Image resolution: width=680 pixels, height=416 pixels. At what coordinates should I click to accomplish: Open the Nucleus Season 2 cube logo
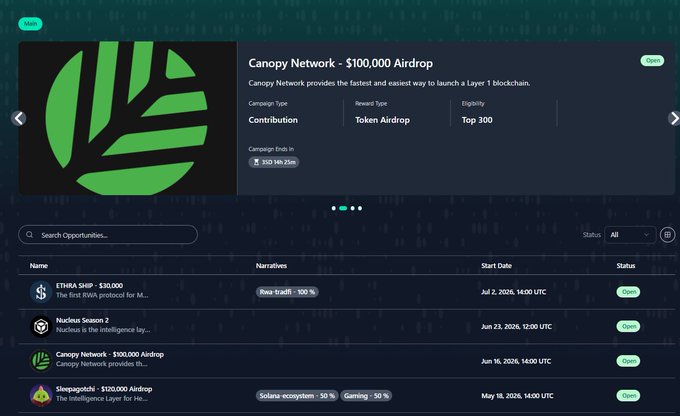tap(41, 326)
